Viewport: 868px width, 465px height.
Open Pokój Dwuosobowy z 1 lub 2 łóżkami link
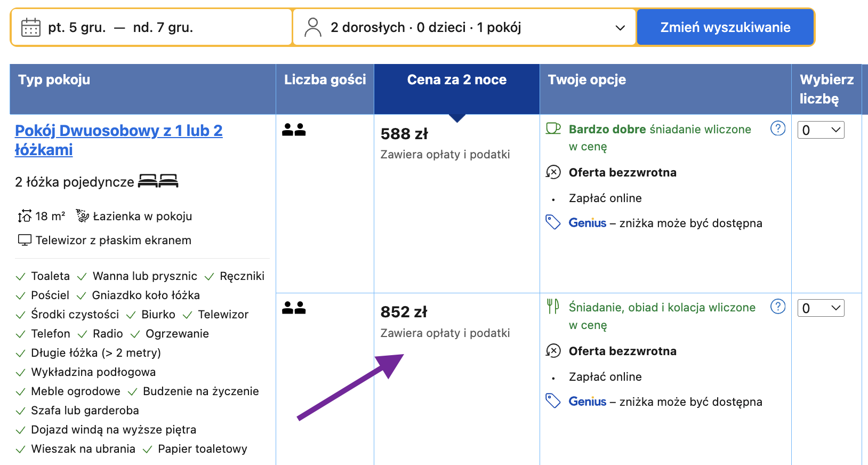tap(118, 140)
